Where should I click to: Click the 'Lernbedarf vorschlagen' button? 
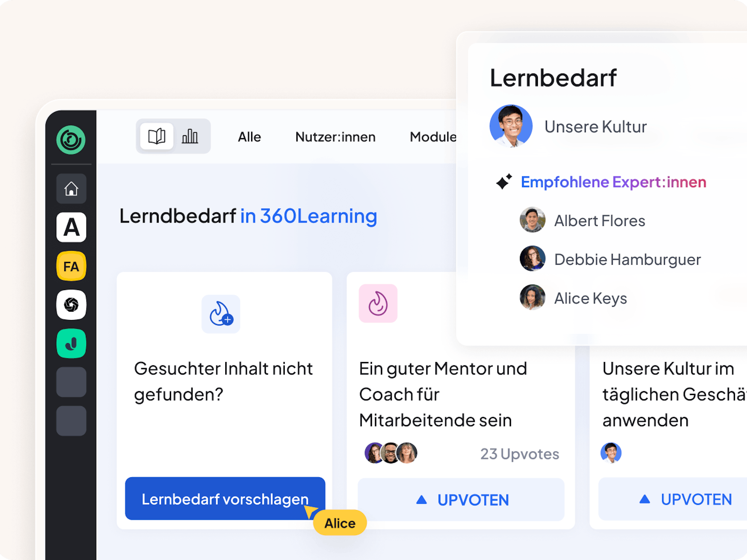click(225, 498)
